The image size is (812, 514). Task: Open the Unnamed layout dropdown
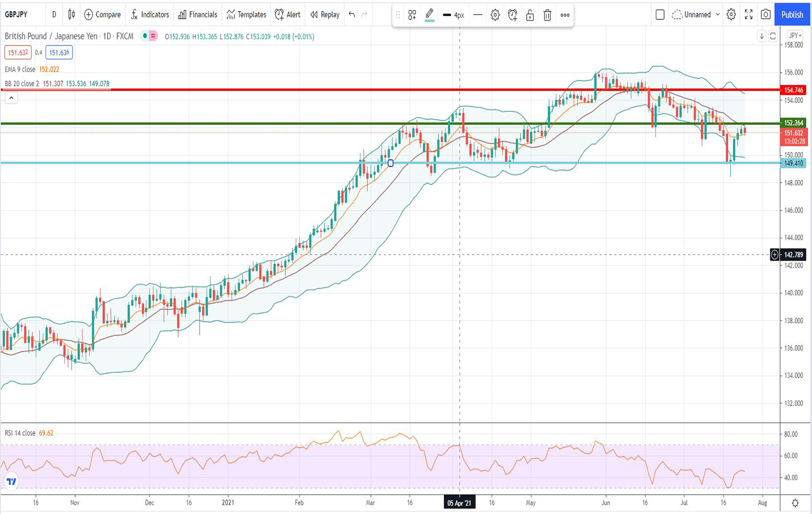[x=697, y=15]
